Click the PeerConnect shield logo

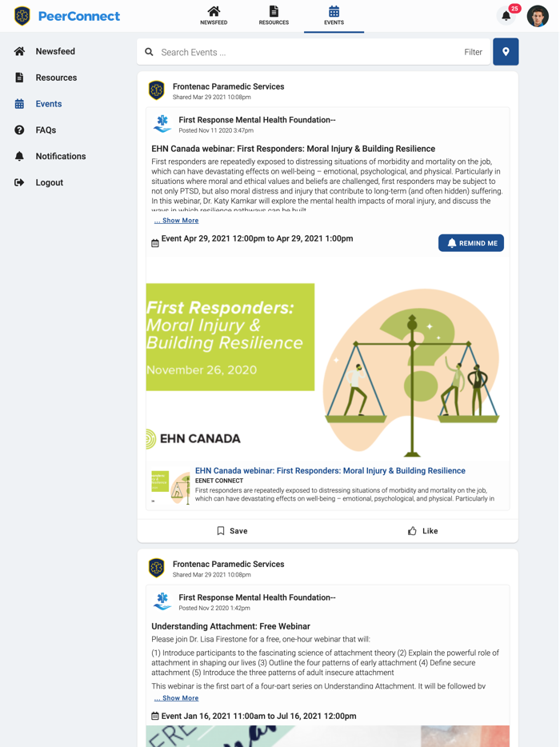point(22,16)
